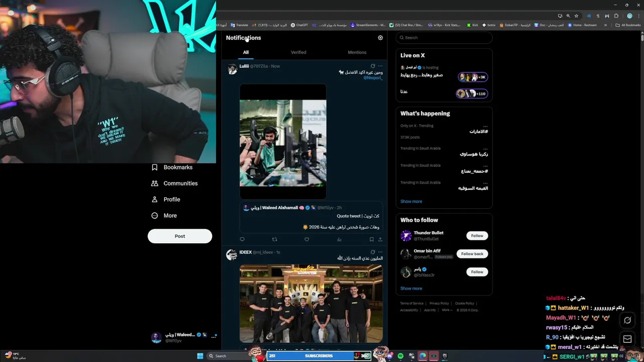Follow back Omar bin Afif

472,254
